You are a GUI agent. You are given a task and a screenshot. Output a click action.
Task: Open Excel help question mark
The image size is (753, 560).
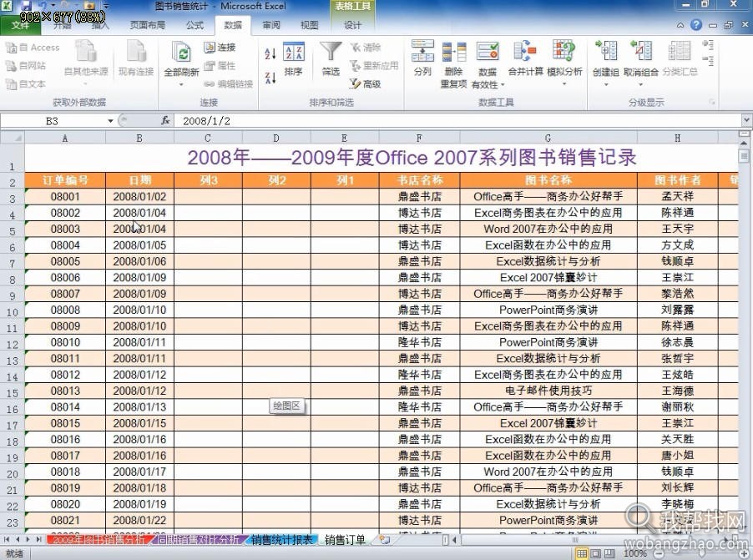pos(696,25)
